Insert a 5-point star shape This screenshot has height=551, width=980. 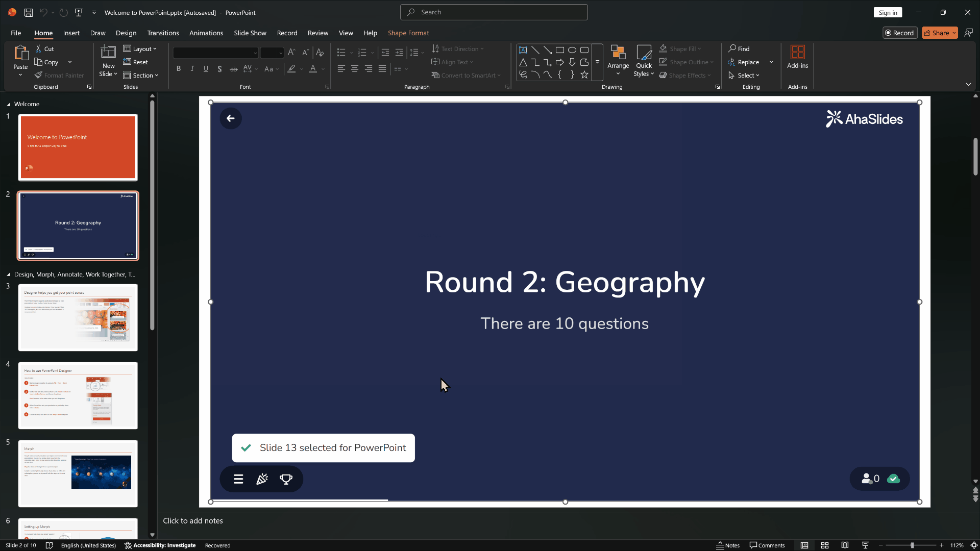[x=584, y=75]
